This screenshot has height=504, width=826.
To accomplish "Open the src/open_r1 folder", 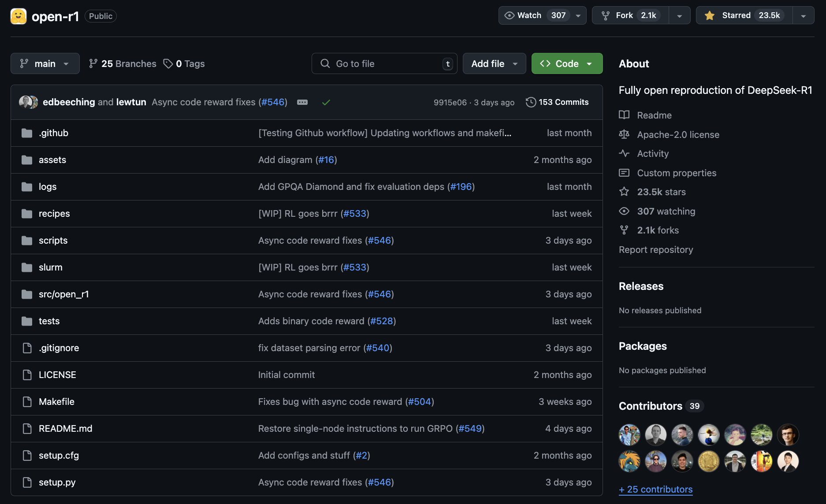I will (x=64, y=294).
